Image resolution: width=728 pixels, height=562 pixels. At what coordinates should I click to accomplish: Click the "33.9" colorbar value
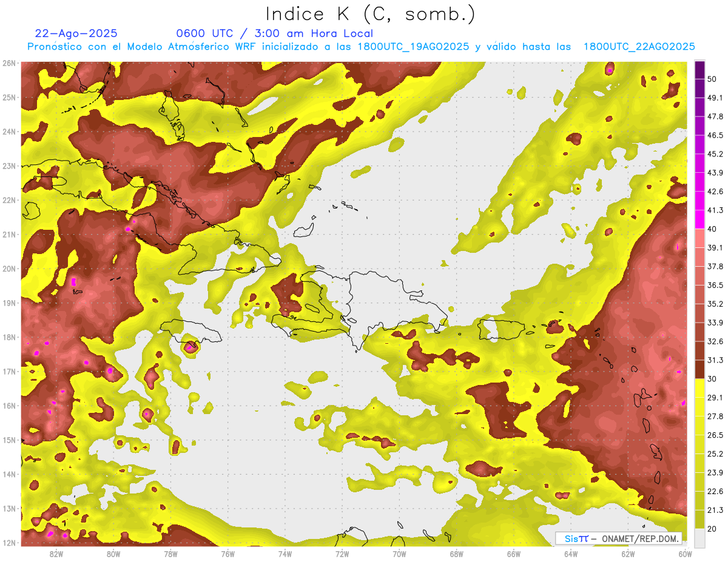click(x=715, y=323)
